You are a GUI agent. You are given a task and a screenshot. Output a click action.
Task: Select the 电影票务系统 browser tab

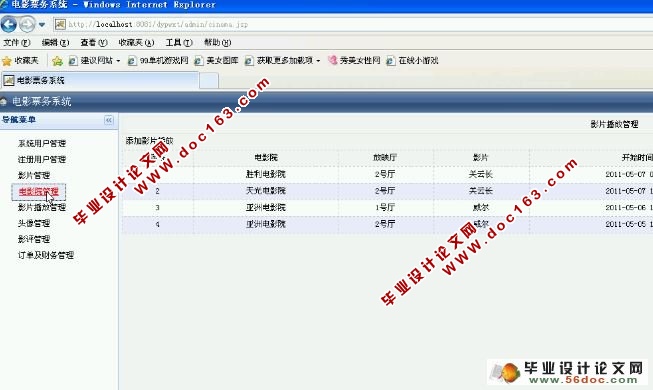coord(100,80)
